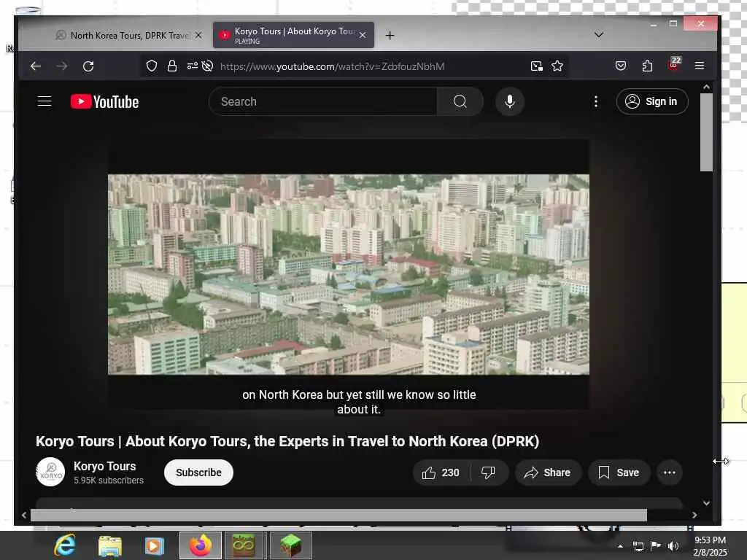The image size is (747, 560).
Task: Close the Koryo Tours YouTube tab
Action: [x=363, y=35]
